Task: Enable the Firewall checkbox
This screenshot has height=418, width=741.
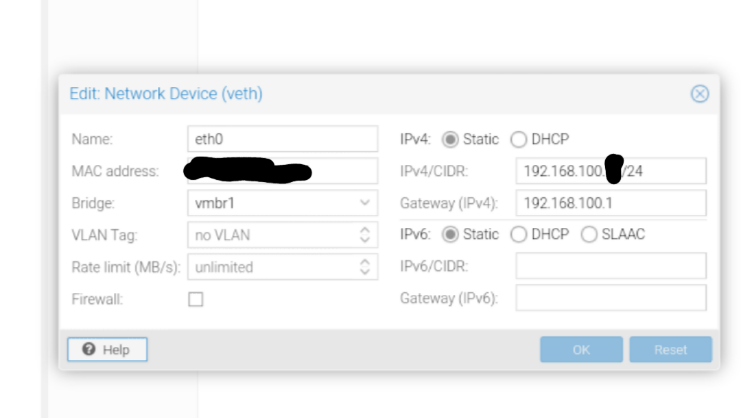Action: point(196,299)
